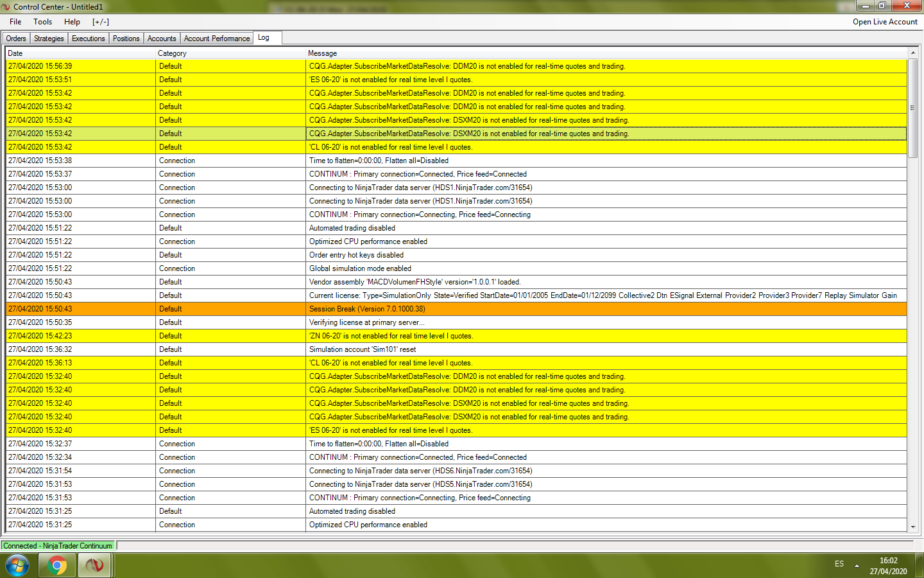The height and width of the screenshot is (578, 924).
Task: Open the File menu
Action: [15, 22]
